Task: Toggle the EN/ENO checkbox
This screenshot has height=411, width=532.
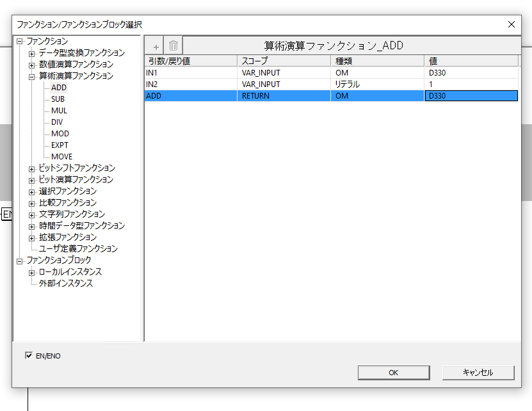Action: click(29, 355)
